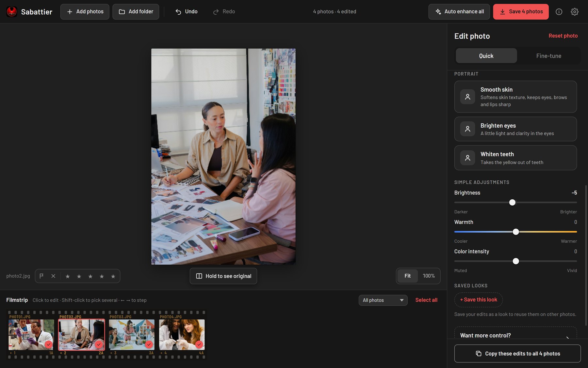Open the info icon in the top bar

click(x=559, y=12)
